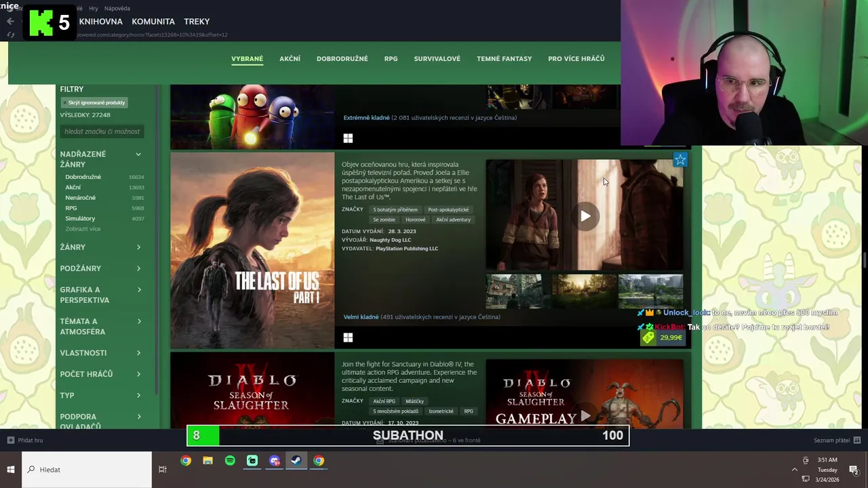Viewport: 868px width, 488px height.
Task: Show hidden system tray icons
Action: [795, 469]
